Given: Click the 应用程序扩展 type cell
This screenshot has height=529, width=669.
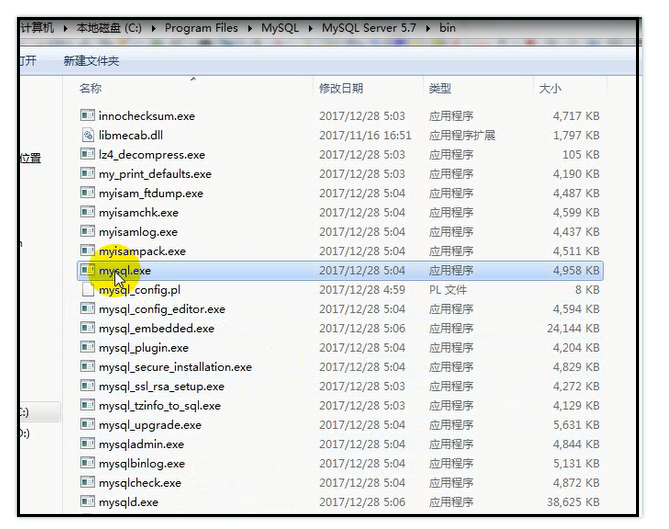Looking at the screenshot, I should coord(462,135).
